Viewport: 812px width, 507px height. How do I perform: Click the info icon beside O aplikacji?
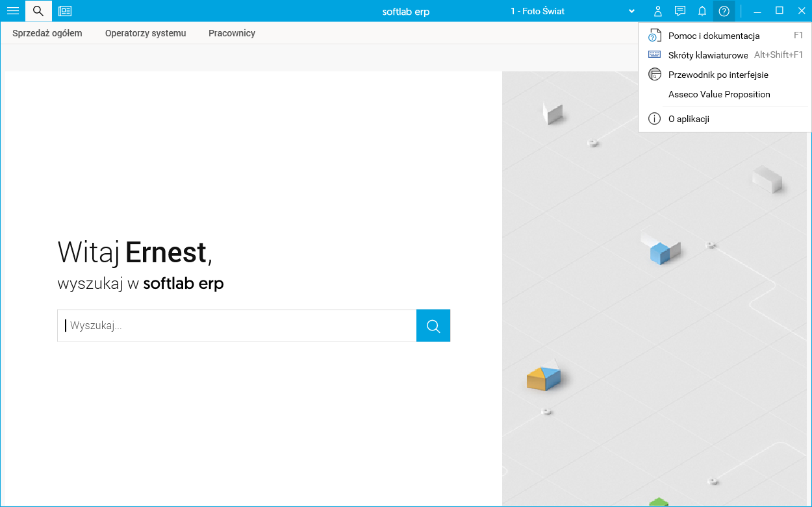click(x=655, y=119)
